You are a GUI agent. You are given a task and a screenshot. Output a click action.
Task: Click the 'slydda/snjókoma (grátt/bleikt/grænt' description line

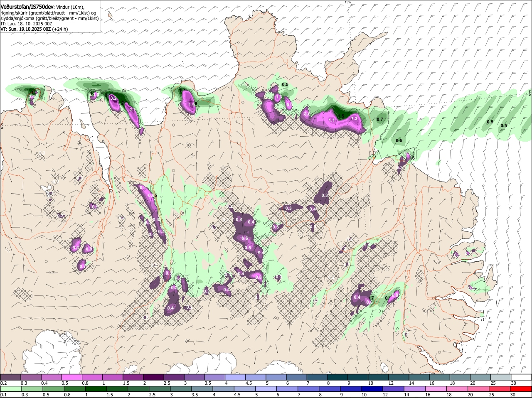point(49,18)
